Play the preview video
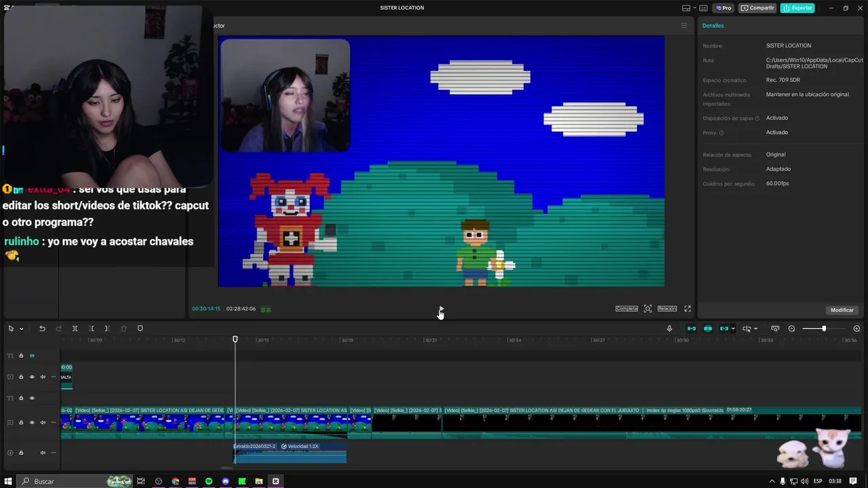 [441, 309]
